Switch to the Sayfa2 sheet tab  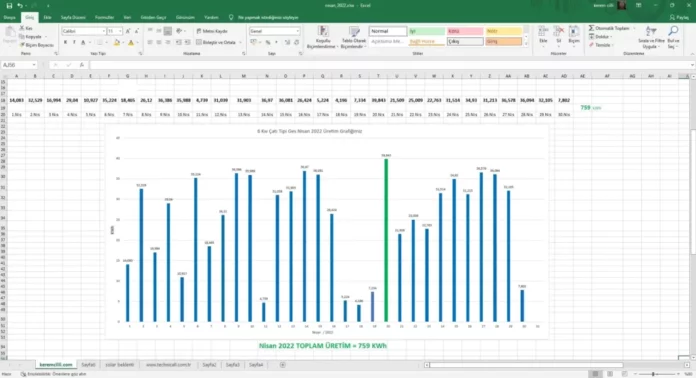click(209, 365)
